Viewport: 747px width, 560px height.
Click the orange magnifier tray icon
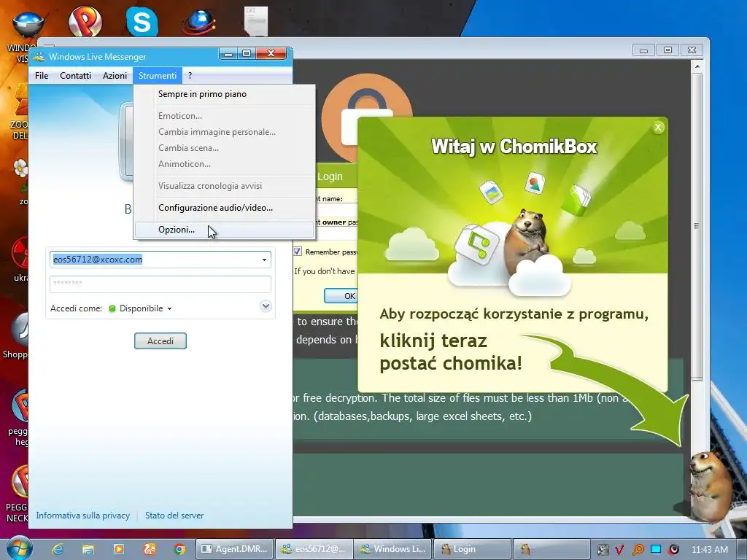point(638,550)
